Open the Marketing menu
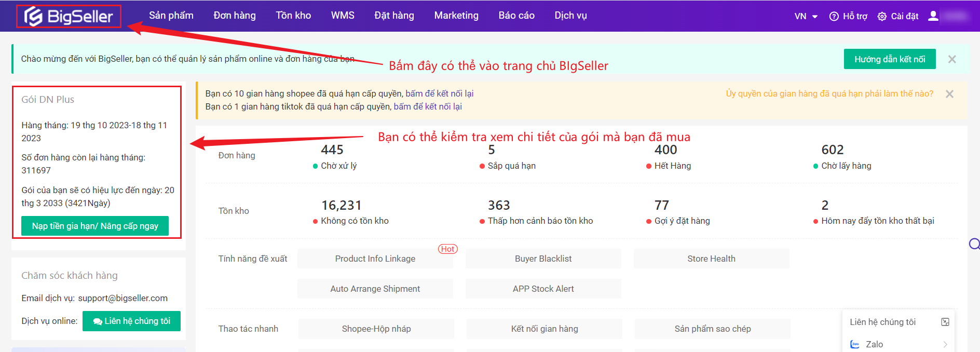Image resolution: width=980 pixels, height=352 pixels. [456, 16]
